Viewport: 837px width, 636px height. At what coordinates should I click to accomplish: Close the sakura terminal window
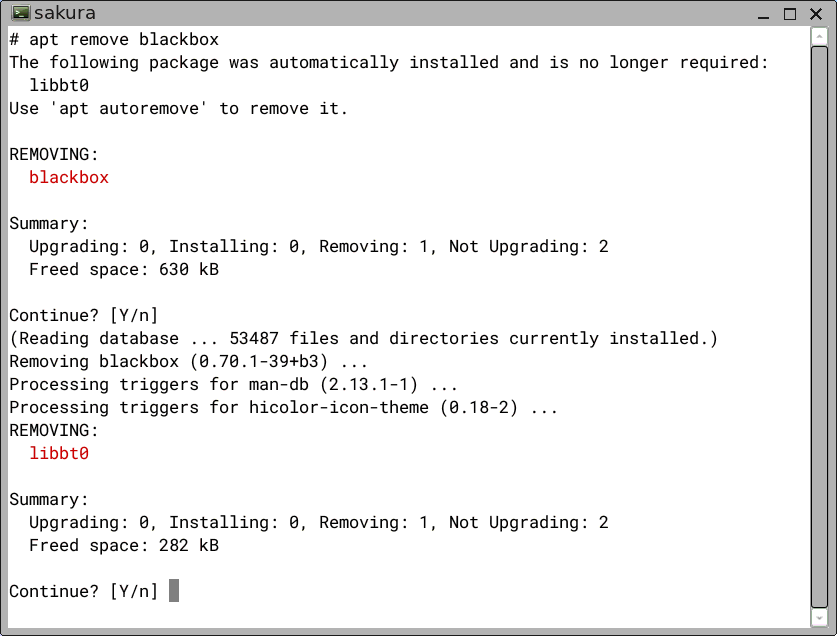(x=816, y=14)
